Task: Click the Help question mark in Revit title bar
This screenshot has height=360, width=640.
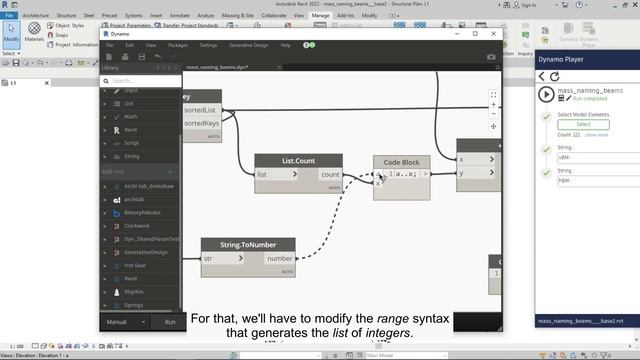Action: tap(579, 5)
